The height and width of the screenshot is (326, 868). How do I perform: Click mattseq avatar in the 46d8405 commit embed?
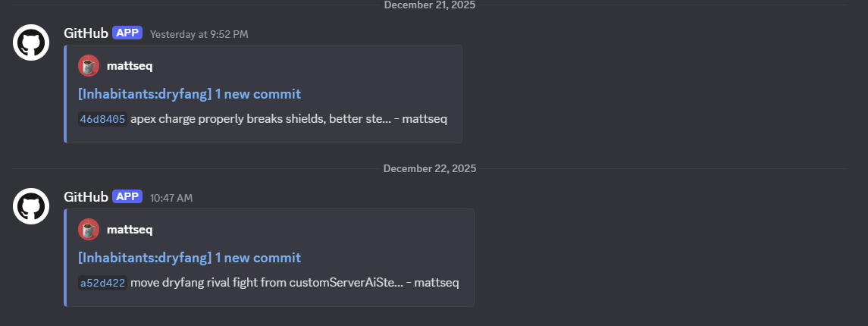(x=89, y=66)
